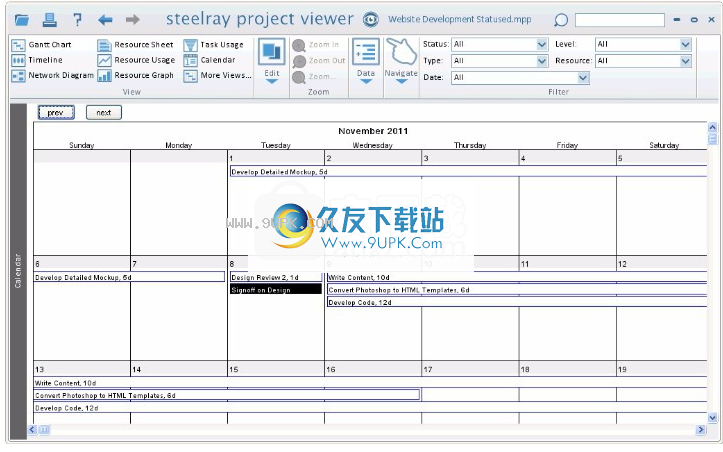Screen dimensions: 723x452
Task: Click the Edit large icon
Action: click(272, 52)
